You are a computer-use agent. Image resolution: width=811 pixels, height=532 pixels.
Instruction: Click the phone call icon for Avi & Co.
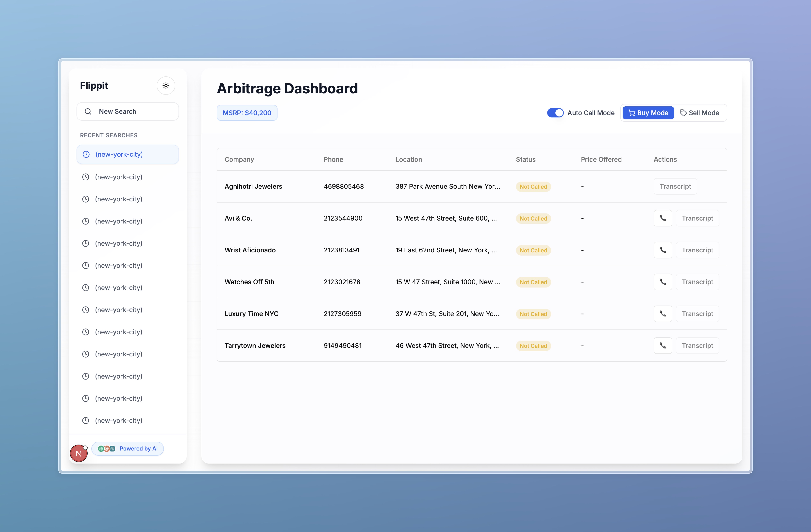tap(662, 218)
